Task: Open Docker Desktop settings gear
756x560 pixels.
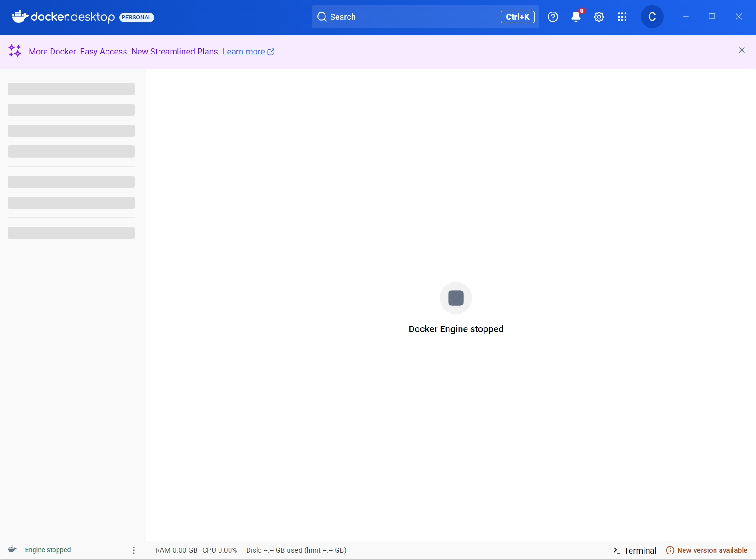Action: click(599, 17)
